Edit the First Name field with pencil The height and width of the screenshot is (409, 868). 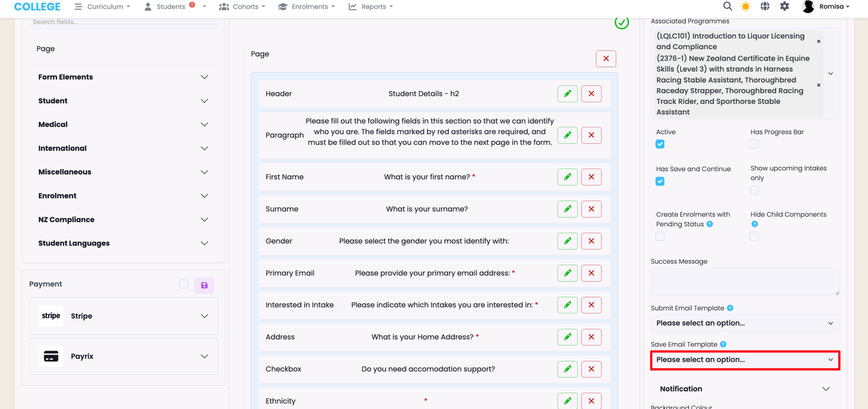[x=567, y=177]
